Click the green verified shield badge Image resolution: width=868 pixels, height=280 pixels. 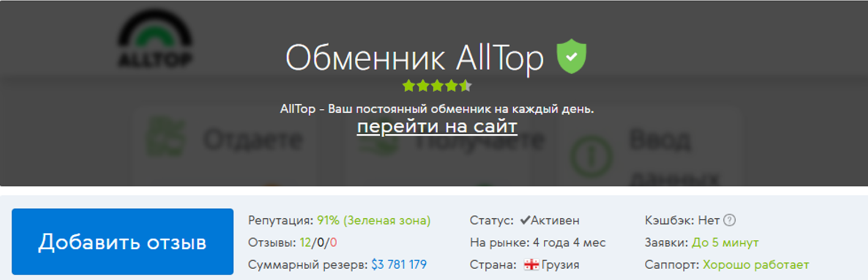(572, 57)
